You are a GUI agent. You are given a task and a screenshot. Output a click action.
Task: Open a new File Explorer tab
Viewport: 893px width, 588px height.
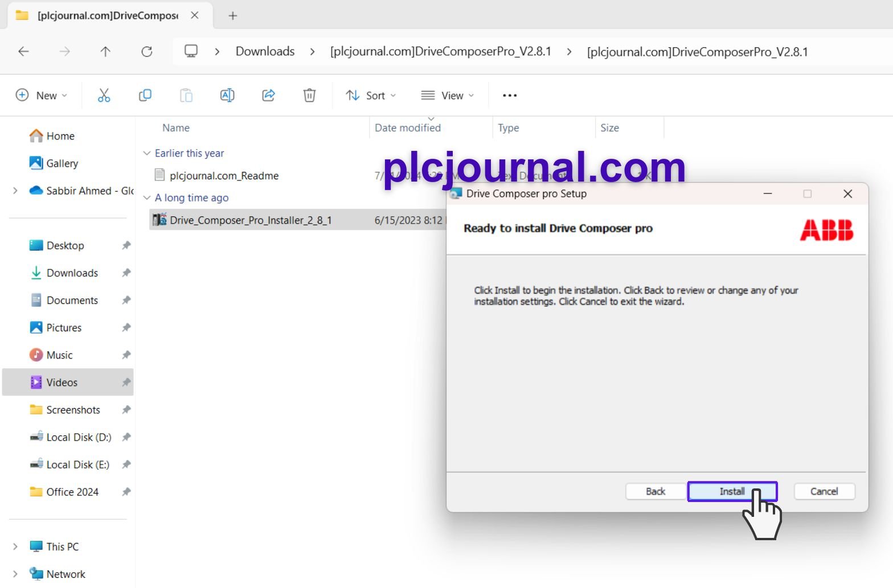(x=232, y=16)
